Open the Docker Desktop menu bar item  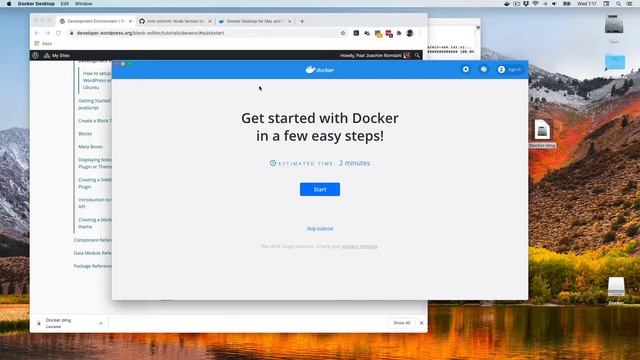[36, 4]
